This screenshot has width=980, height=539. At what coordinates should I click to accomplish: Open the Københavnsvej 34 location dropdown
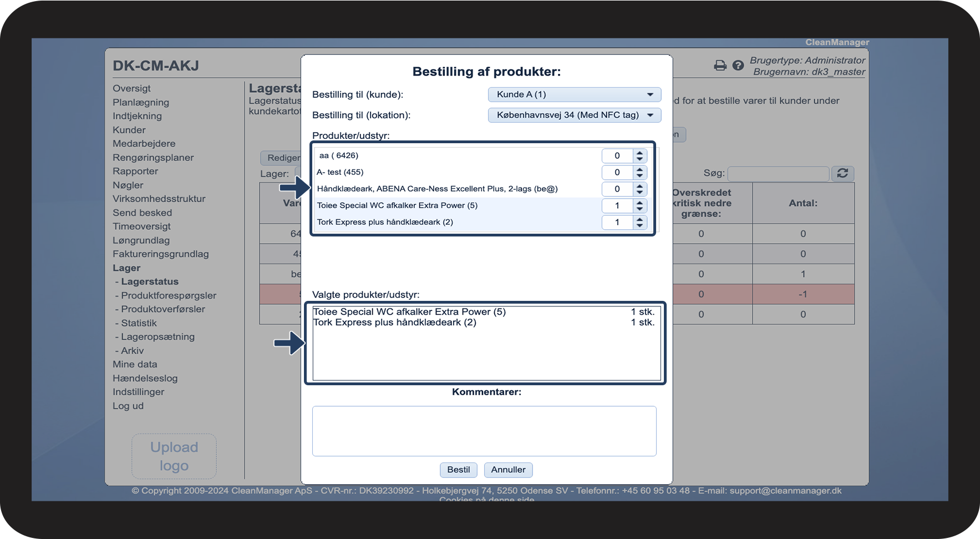[x=575, y=115]
